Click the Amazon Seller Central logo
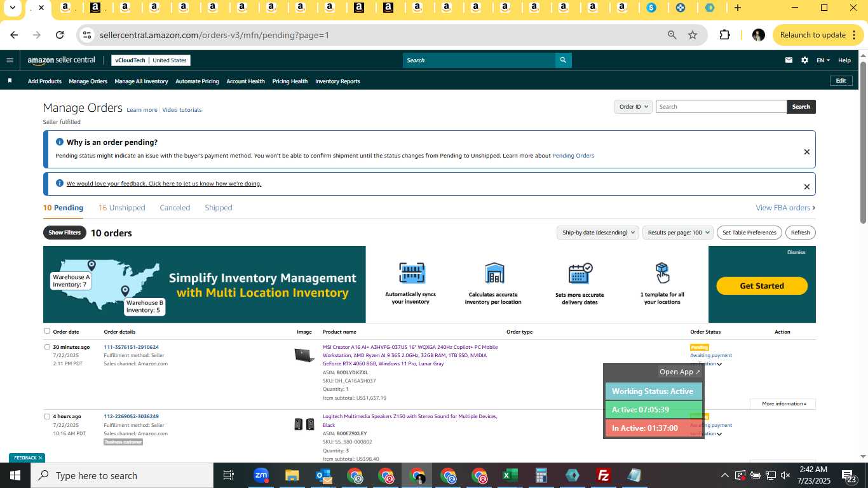 pyautogui.click(x=62, y=60)
